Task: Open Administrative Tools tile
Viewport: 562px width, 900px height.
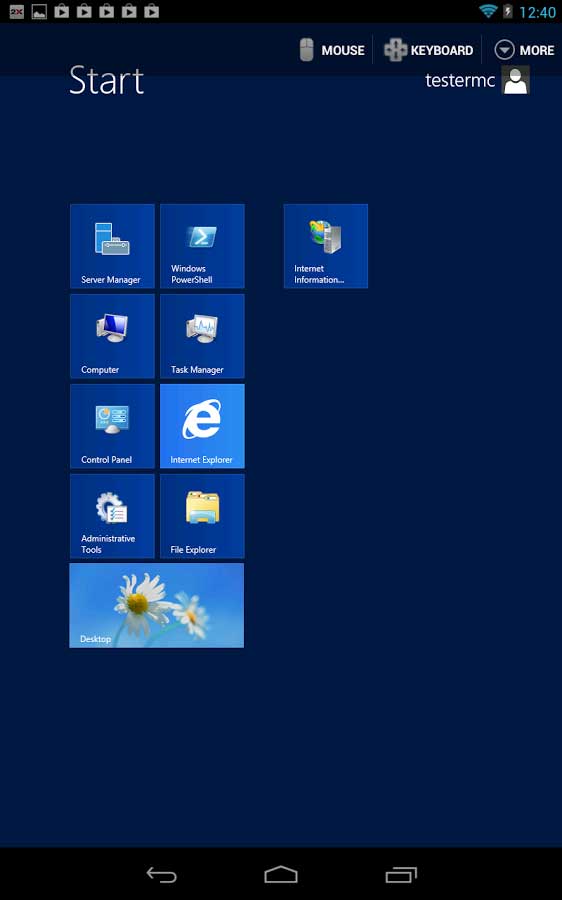Action: [112, 516]
